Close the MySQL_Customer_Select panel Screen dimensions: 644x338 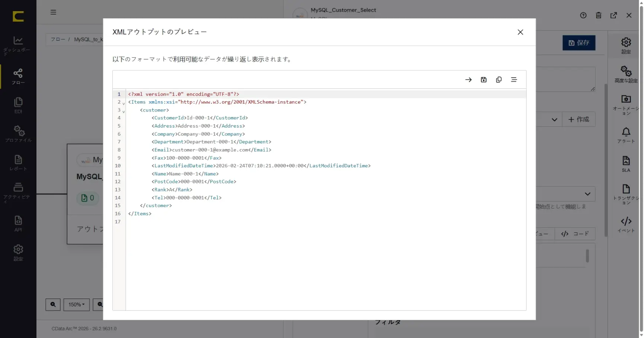point(629,15)
